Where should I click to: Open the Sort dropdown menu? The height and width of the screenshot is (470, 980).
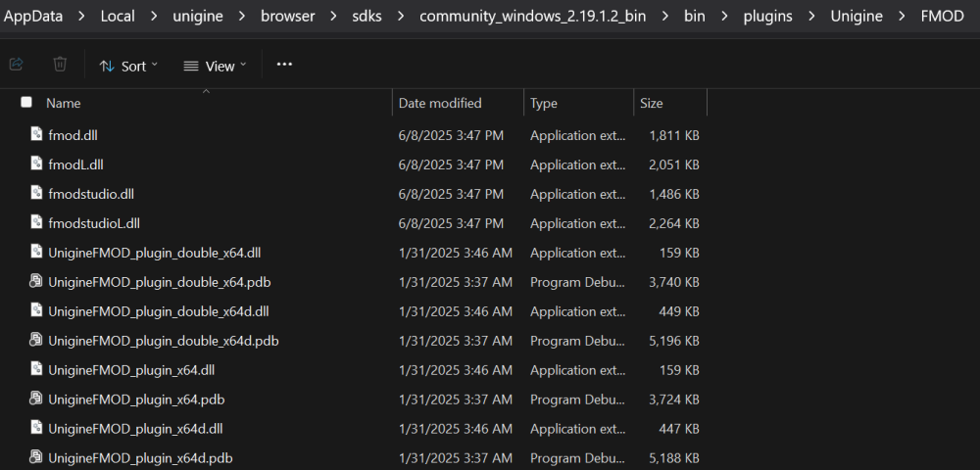click(x=128, y=66)
